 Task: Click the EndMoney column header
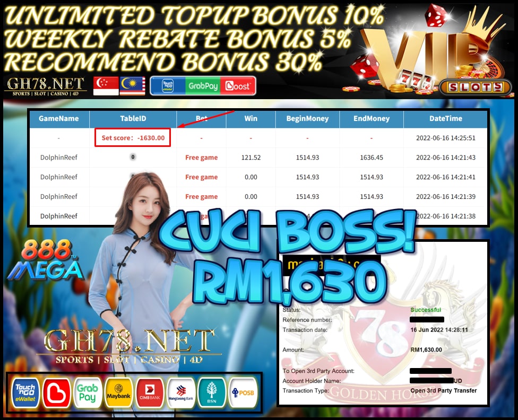pos(372,119)
